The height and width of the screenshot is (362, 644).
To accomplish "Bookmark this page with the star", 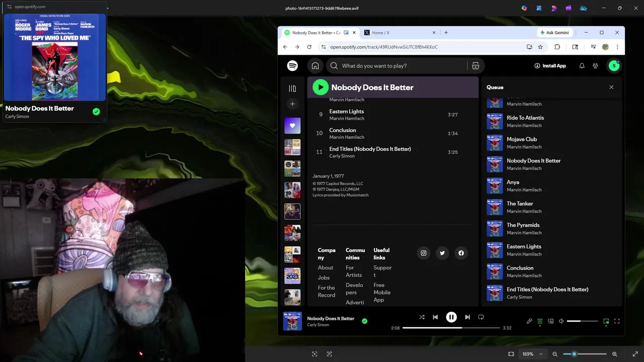I will tap(540, 47).
